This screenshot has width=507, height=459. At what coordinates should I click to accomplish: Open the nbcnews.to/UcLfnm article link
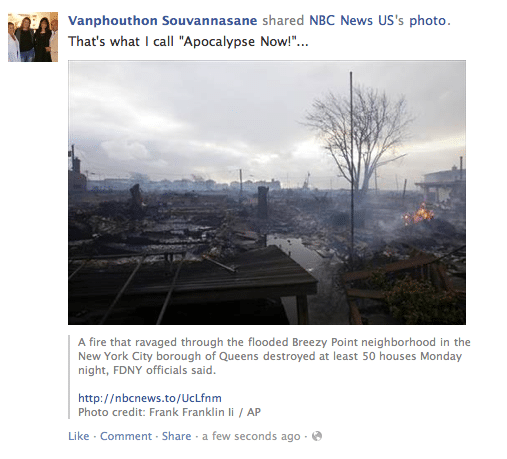click(150, 398)
